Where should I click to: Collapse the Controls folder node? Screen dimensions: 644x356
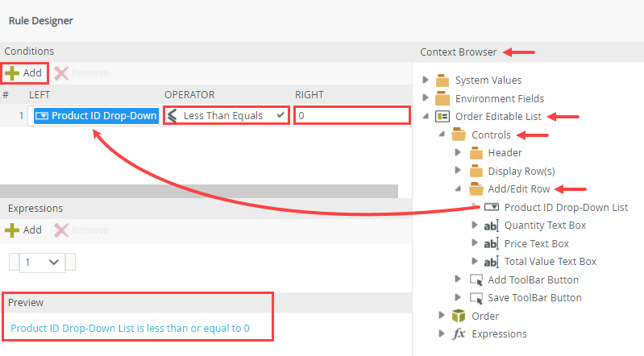442,135
